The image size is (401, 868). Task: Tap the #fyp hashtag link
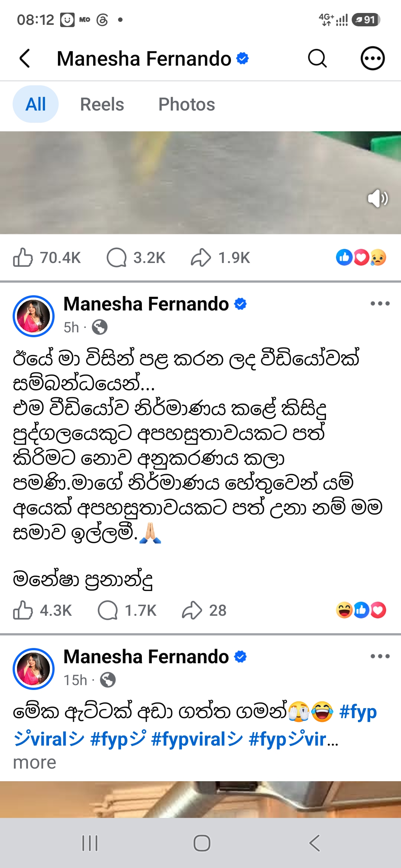(x=358, y=712)
